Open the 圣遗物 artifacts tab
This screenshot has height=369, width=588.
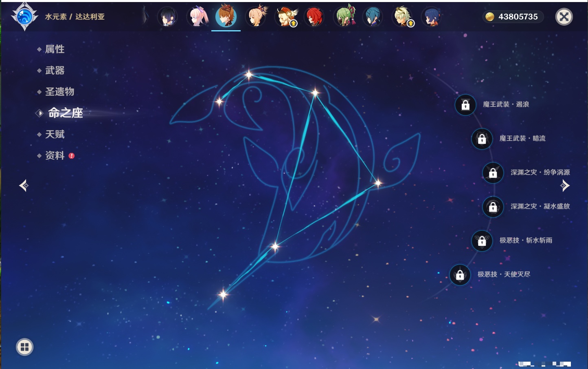click(59, 92)
